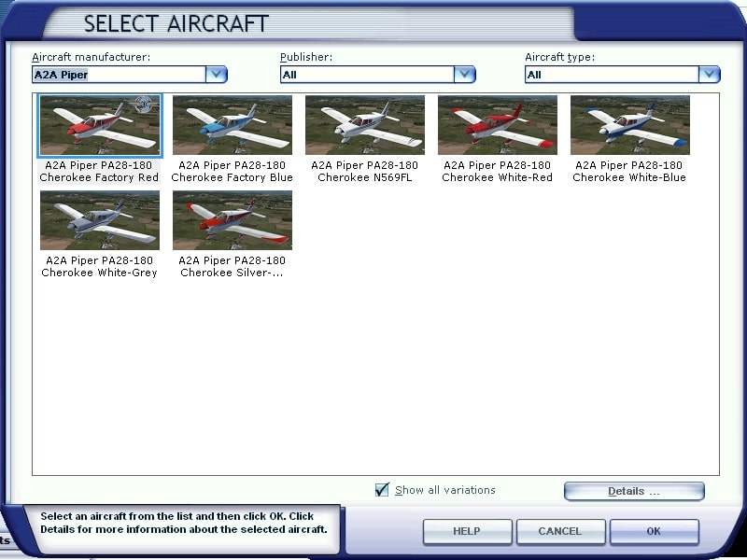
Task: Choose the Cherokee Factory Blue aircraft thumbnail
Action: (x=232, y=125)
